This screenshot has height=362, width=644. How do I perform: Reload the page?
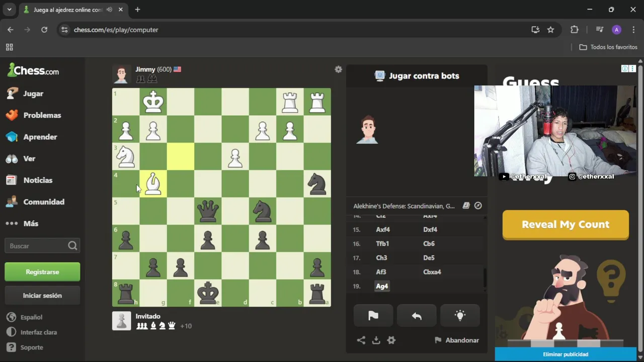[x=44, y=30]
